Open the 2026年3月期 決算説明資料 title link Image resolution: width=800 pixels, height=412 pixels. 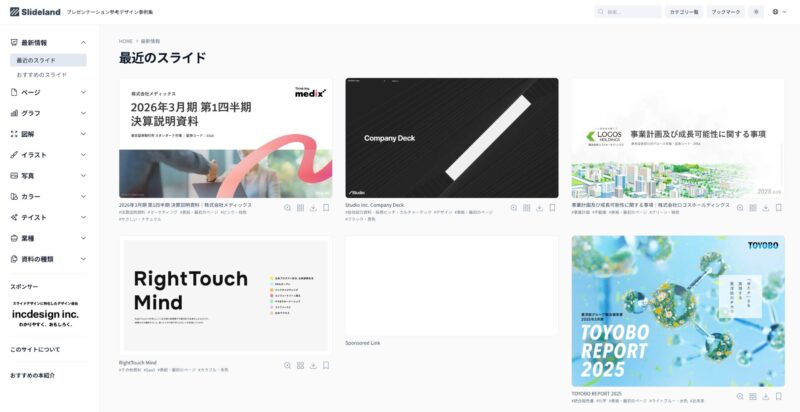click(185, 205)
